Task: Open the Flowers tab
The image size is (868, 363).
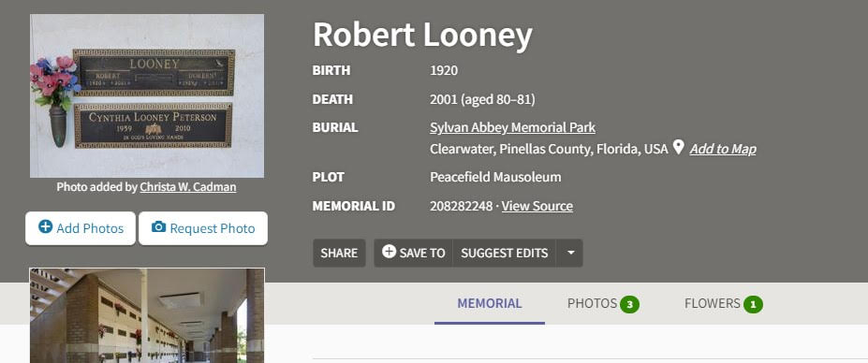Action: click(x=723, y=303)
